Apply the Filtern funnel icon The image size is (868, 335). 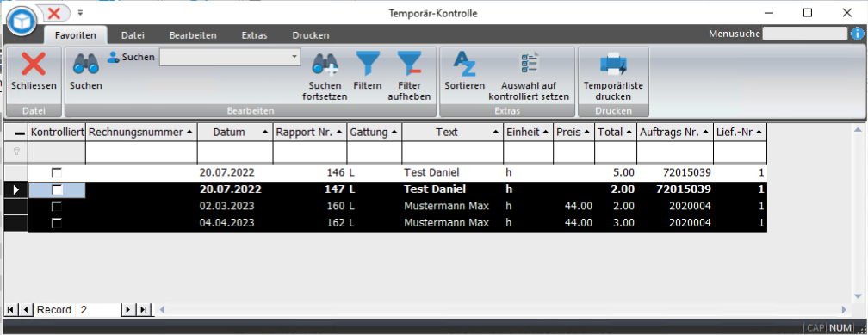(x=368, y=64)
